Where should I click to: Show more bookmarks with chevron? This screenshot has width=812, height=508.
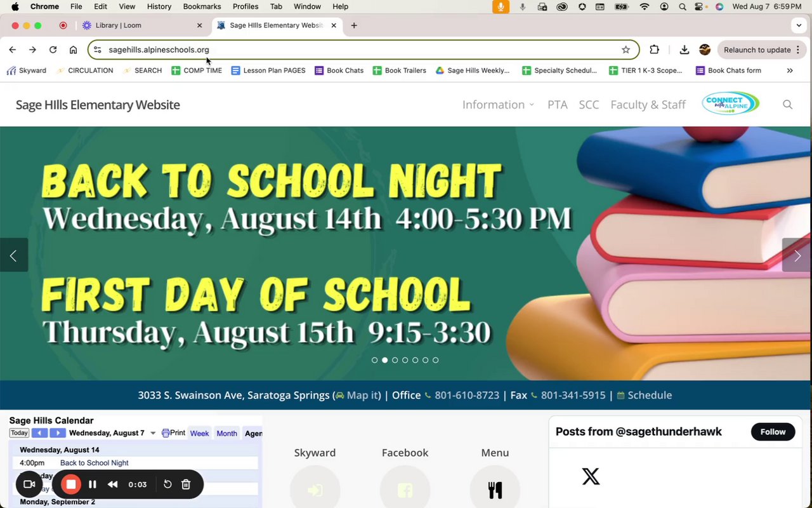790,70
